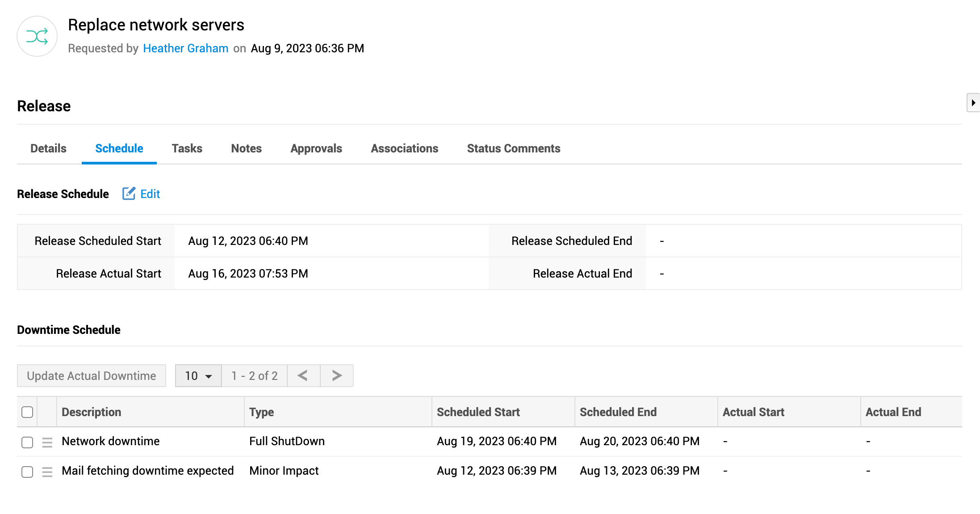The height and width of the screenshot is (514, 980).
Task: Click Release Actual Start value Aug 16, 2023
Action: (x=248, y=274)
